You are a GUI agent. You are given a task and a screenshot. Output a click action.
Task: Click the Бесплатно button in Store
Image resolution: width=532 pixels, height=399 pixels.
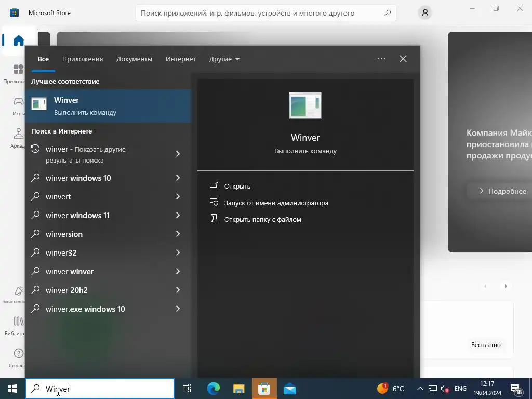[486, 345]
